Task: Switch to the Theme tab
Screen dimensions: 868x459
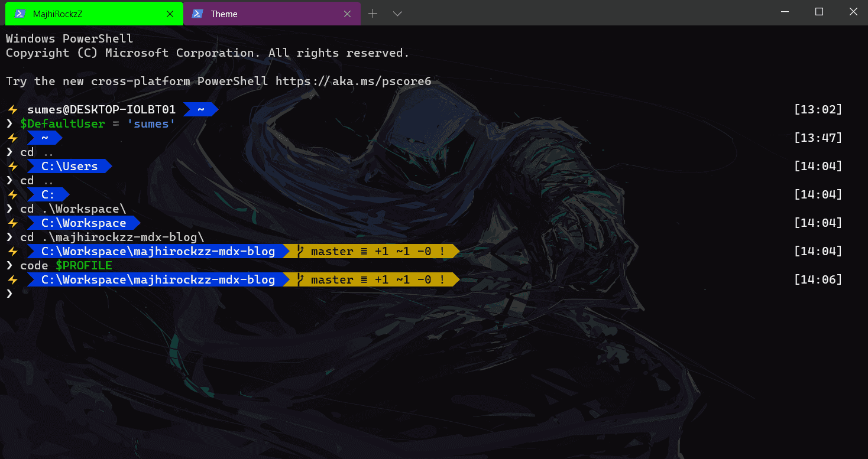Action: coord(272,13)
